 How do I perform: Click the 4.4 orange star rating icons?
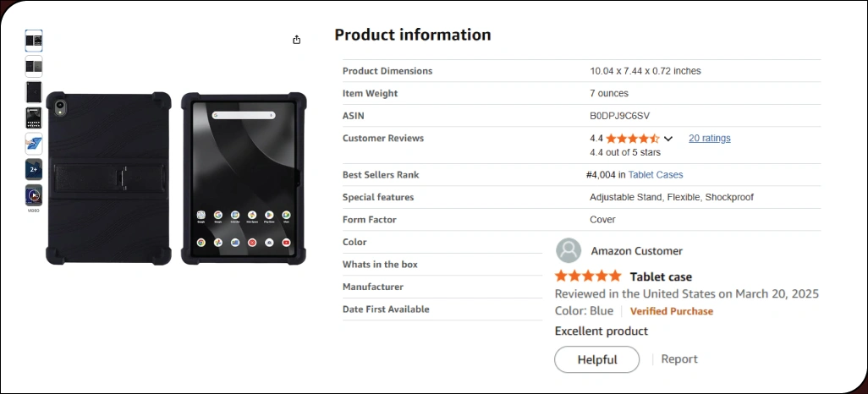point(633,139)
